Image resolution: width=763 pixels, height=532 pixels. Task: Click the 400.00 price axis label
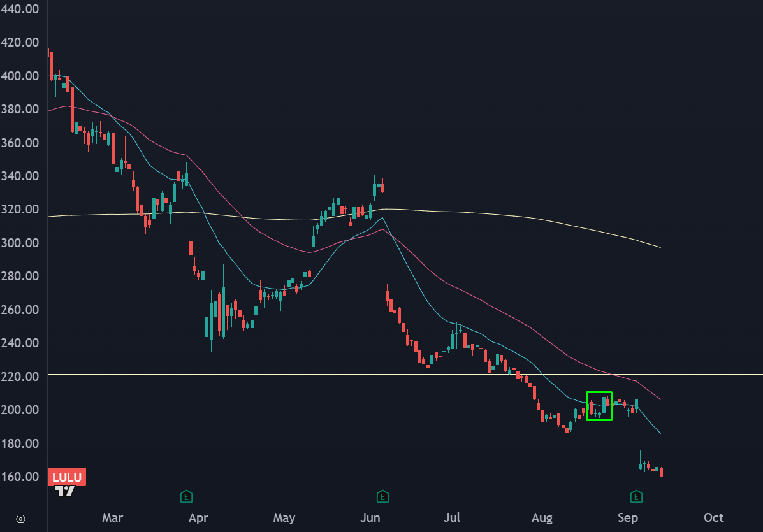20,76
